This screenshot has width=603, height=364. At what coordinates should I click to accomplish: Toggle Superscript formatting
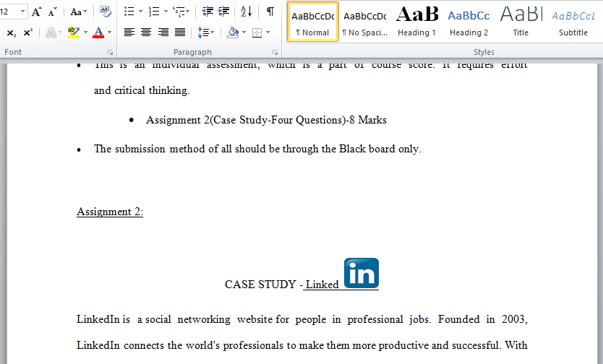[28, 32]
